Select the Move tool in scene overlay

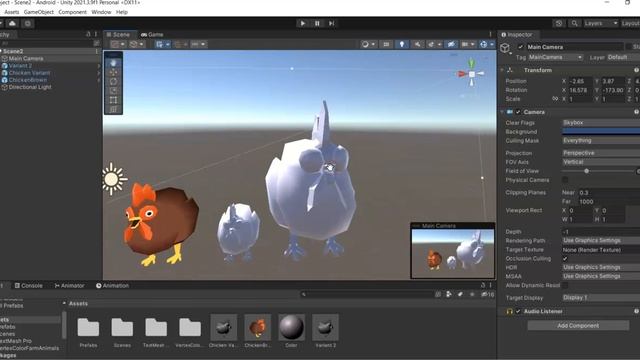(113, 72)
